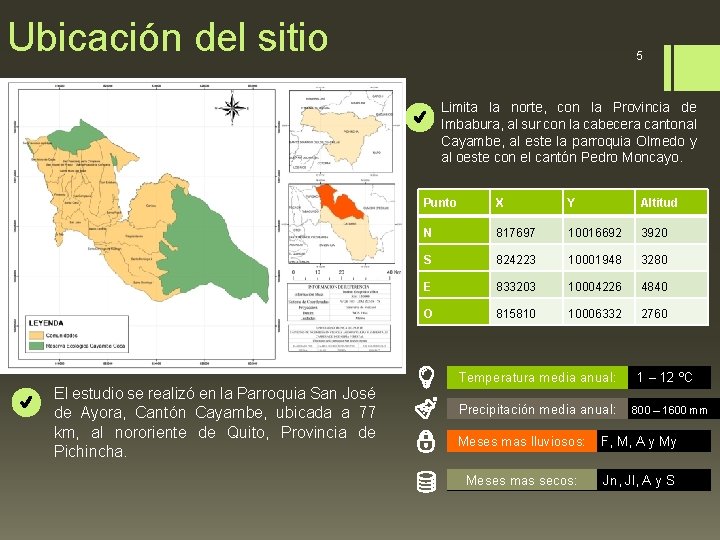Click the 'F, M, A y My' value box

[654, 441]
